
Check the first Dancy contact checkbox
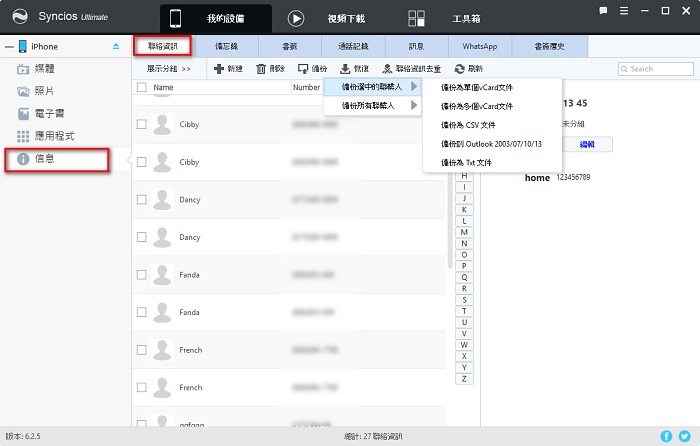click(x=142, y=199)
